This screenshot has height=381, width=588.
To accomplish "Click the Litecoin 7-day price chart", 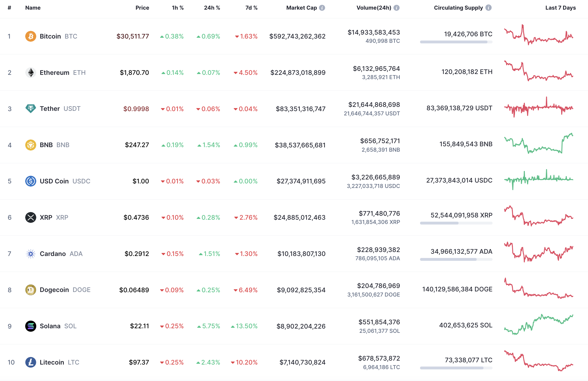I will 538,362.
